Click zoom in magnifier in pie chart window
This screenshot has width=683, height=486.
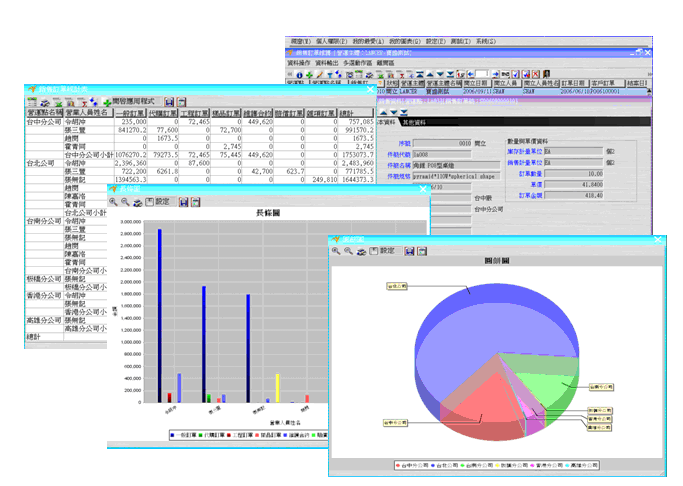click(x=337, y=250)
